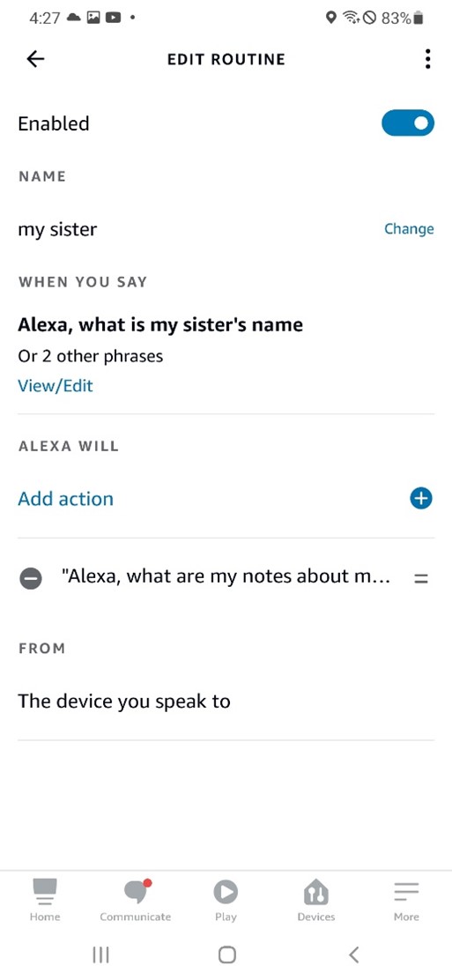Remove the notes action with minus icon
This screenshot has width=452, height=980.
coord(30,579)
